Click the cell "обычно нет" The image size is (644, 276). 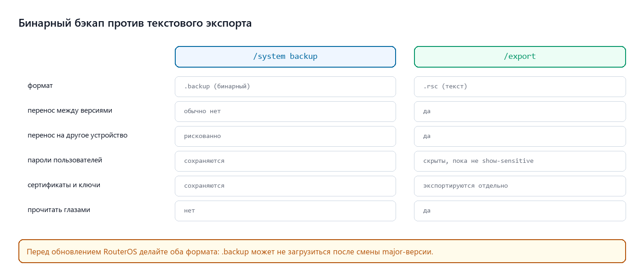[285, 111]
